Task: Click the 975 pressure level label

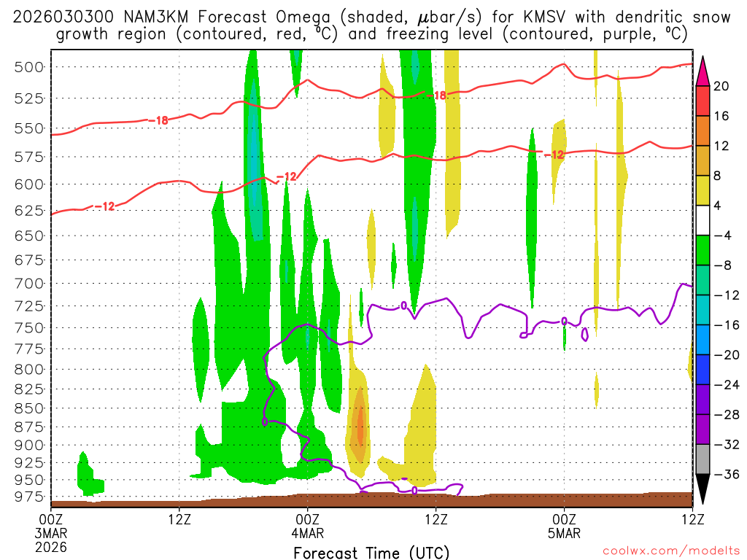Action: (x=29, y=497)
